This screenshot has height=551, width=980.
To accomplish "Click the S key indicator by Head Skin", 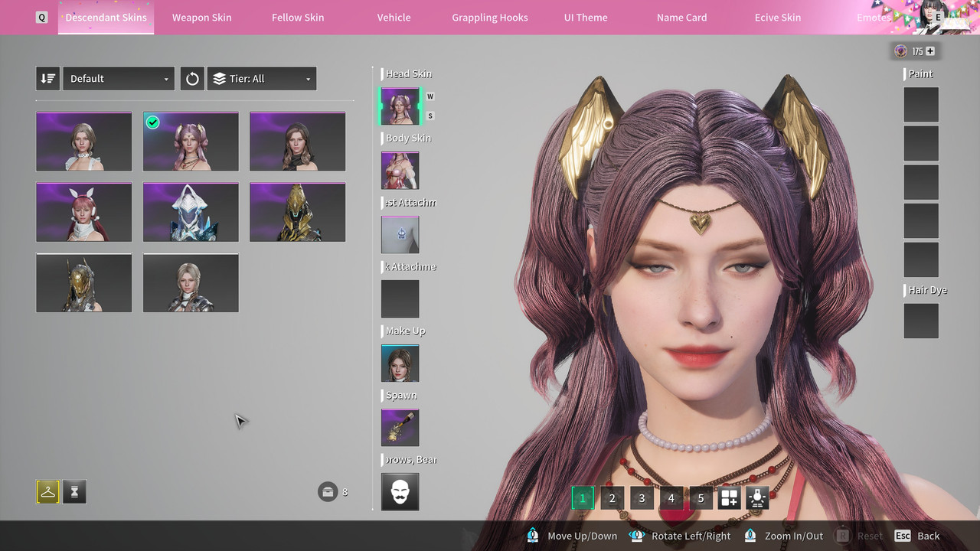I will (430, 116).
